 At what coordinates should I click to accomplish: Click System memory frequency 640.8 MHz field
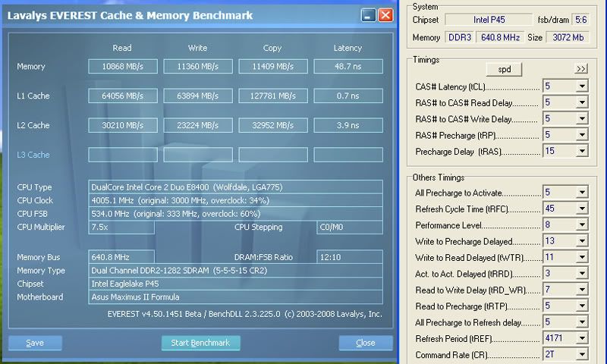(500, 37)
